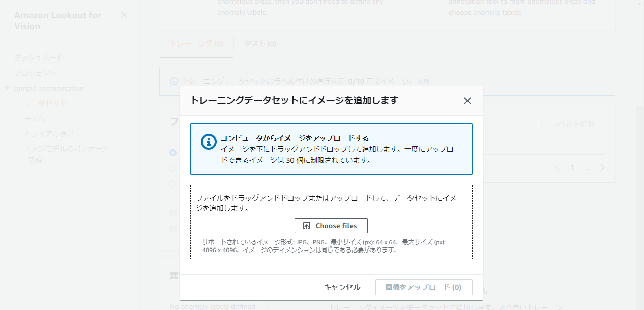The height and width of the screenshot is (310, 644).
Task: Open ダッシュボード in the sidebar
Action: pyautogui.click(x=39, y=58)
